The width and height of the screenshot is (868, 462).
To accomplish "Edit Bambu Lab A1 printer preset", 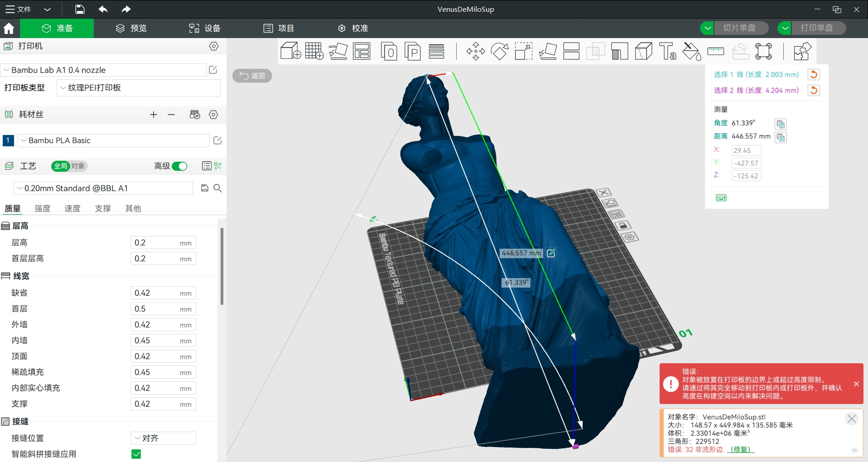I will click(x=213, y=70).
